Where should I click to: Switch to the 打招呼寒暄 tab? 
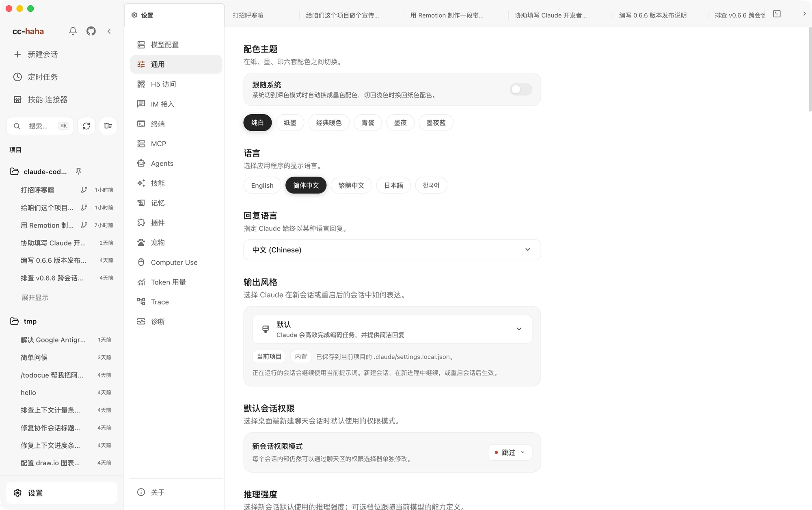pos(248,15)
